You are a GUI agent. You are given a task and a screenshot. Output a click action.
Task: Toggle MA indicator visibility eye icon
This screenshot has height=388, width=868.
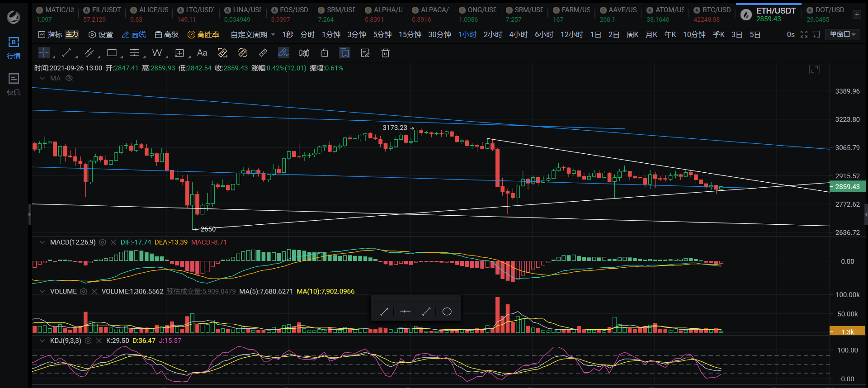click(x=69, y=78)
